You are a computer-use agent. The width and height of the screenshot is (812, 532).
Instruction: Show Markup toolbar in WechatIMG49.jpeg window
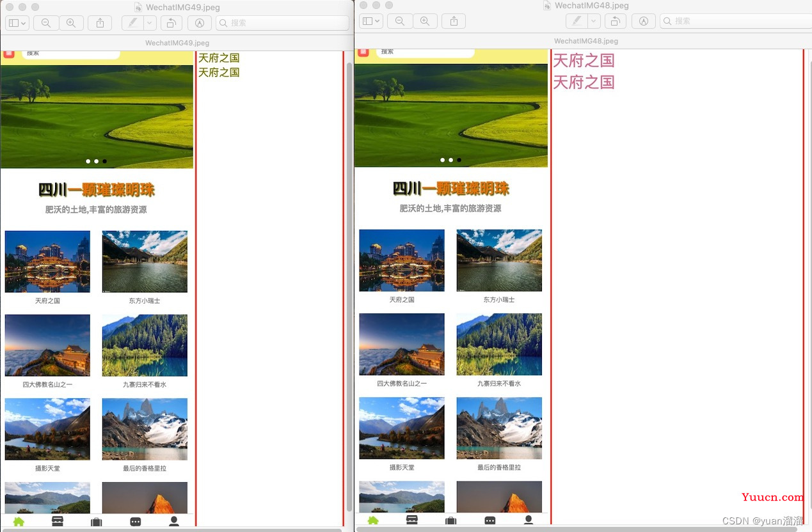[x=199, y=23]
